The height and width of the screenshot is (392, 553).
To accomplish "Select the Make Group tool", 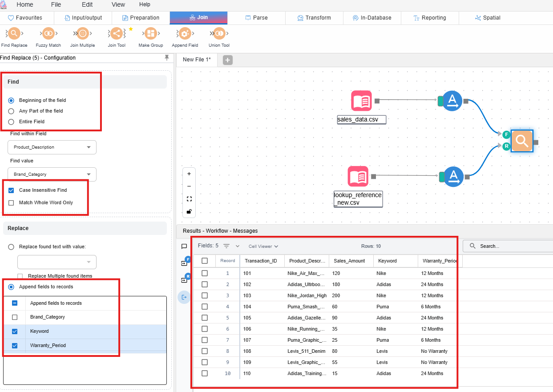I will (151, 34).
